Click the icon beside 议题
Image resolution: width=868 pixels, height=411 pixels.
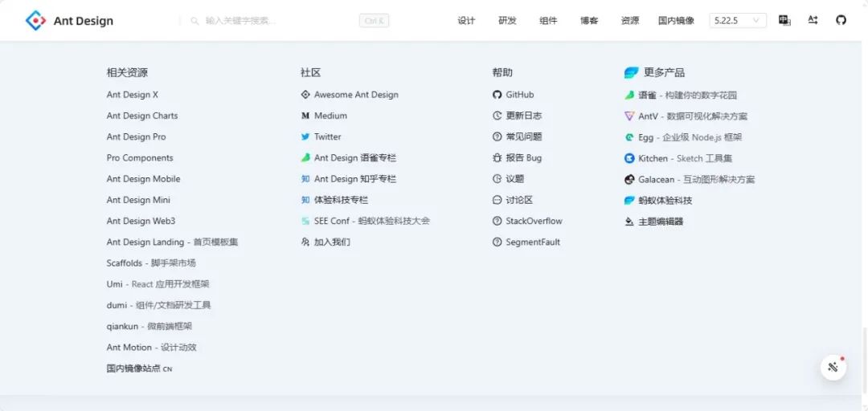[x=497, y=179]
